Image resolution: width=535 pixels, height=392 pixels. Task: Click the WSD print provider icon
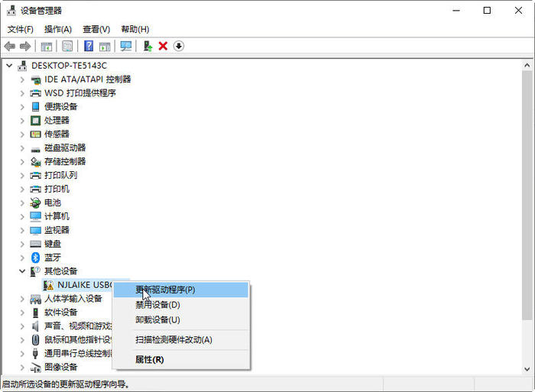(35, 93)
